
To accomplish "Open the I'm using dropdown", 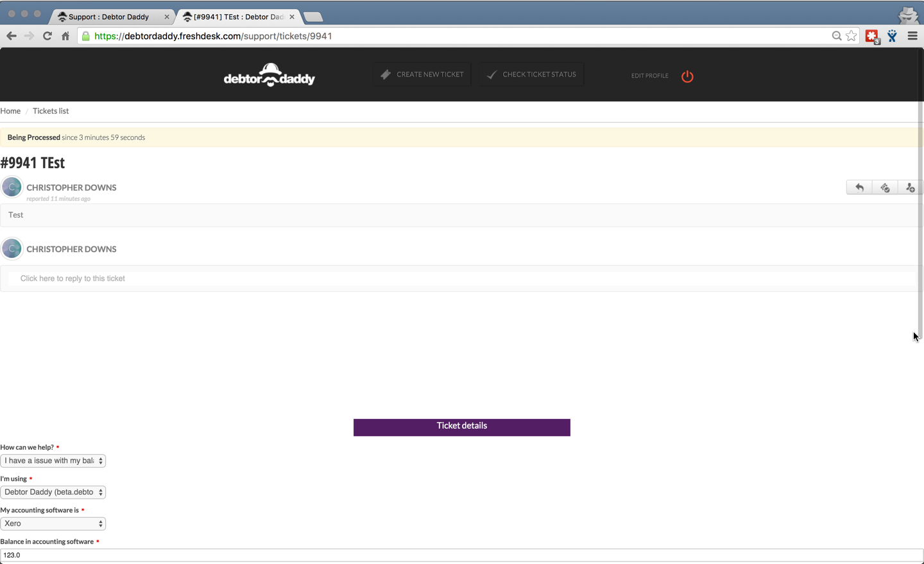I will pyautogui.click(x=53, y=492).
